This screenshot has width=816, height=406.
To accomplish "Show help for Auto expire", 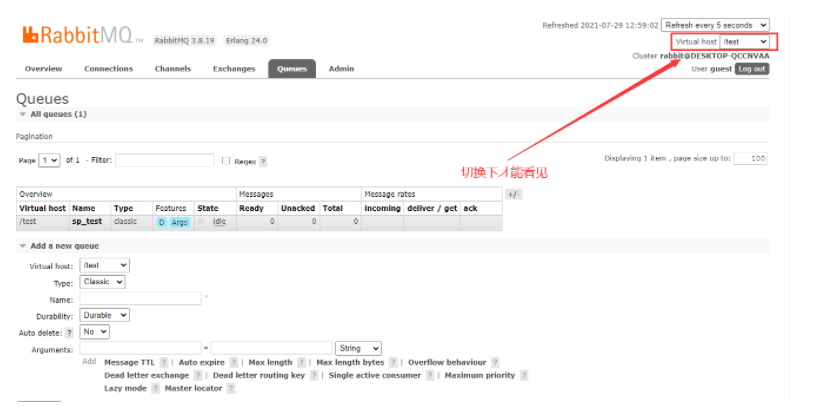I will click(x=234, y=363).
